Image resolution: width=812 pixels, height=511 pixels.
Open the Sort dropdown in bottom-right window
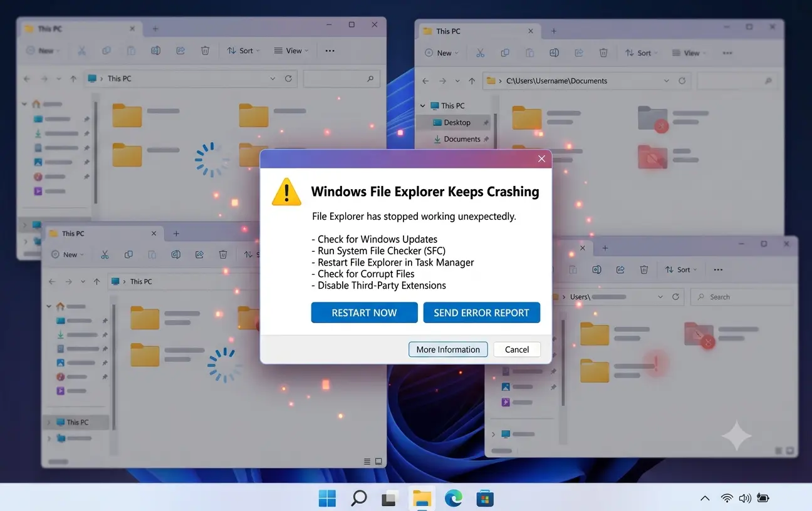[x=680, y=270]
